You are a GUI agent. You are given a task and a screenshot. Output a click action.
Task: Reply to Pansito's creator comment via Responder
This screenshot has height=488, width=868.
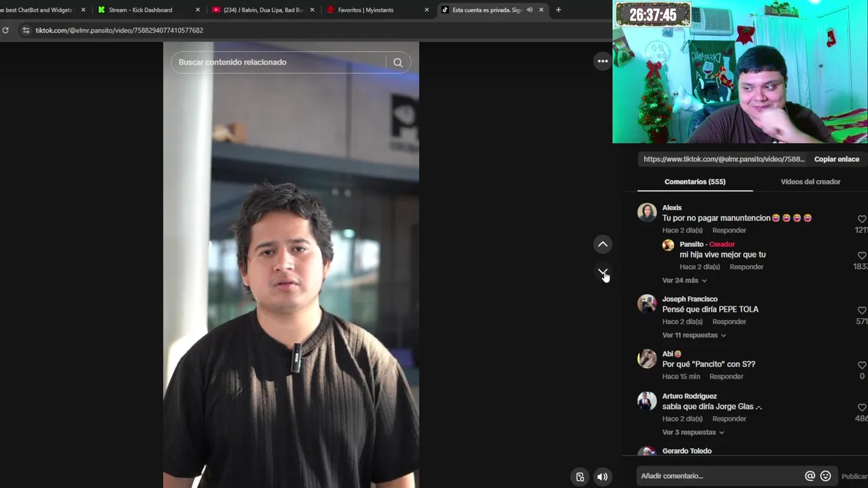(x=747, y=267)
